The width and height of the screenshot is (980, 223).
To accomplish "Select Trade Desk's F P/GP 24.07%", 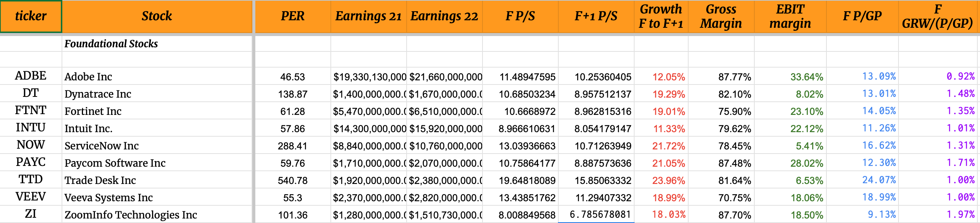I will (878, 180).
